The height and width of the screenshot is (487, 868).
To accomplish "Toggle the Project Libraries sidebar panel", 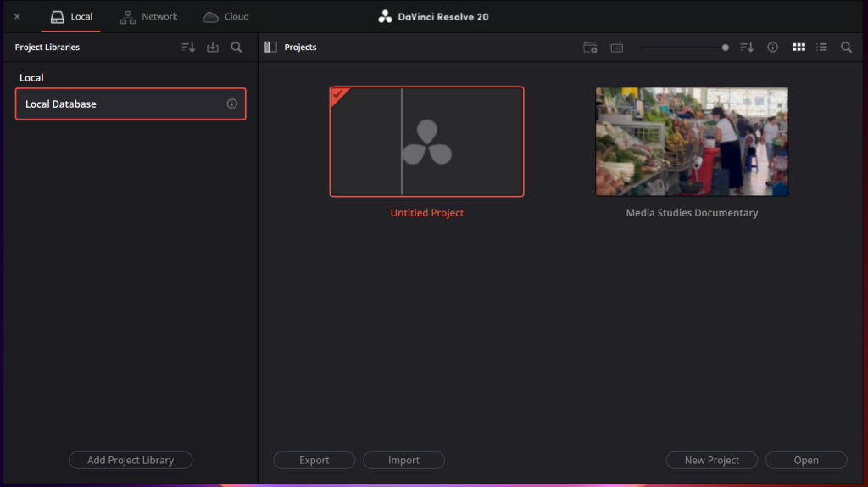I will [270, 48].
